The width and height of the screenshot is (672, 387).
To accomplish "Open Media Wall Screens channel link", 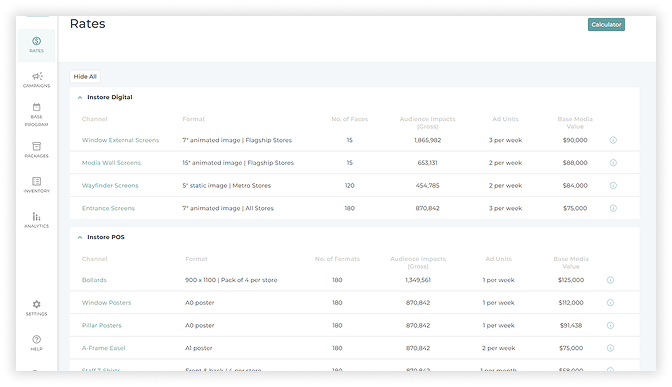I will pos(111,163).
